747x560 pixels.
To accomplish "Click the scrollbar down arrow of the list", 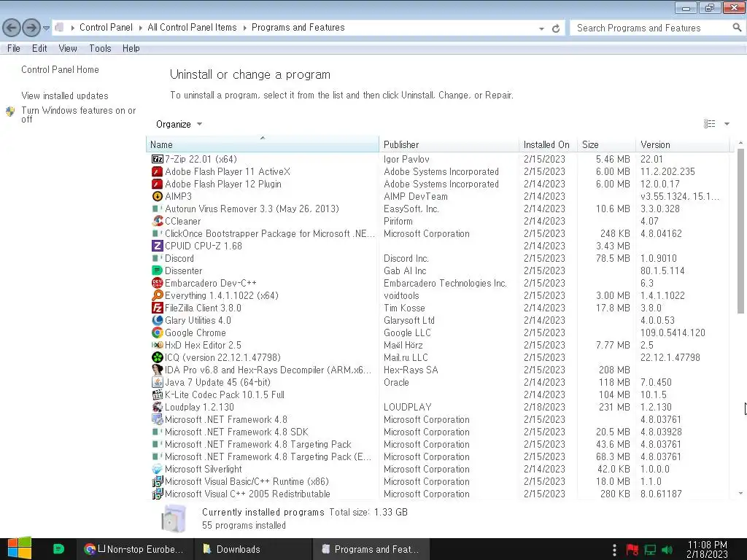I will (x=740, y=494).
